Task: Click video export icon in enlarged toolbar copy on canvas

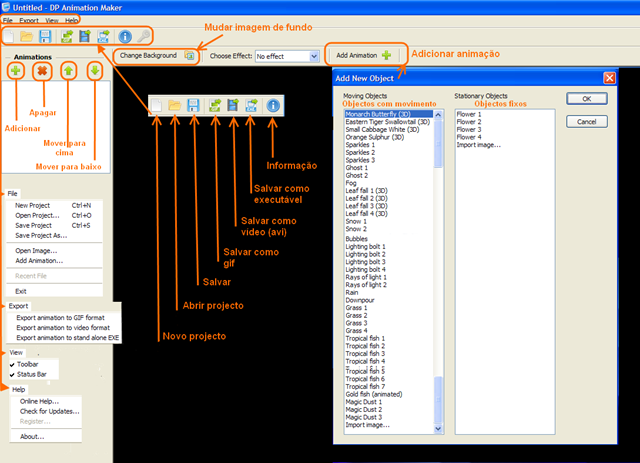Action: [x=233, y=106]
